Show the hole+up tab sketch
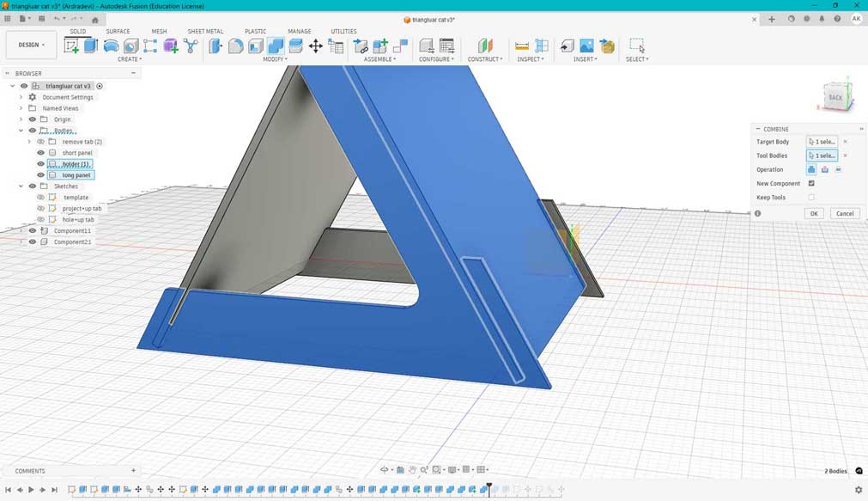868x501 pixels. [40, 219]
